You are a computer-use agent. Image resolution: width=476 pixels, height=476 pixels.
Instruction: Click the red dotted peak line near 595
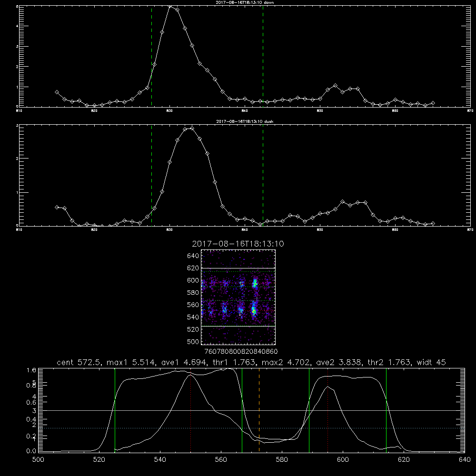tap(328, 410)
